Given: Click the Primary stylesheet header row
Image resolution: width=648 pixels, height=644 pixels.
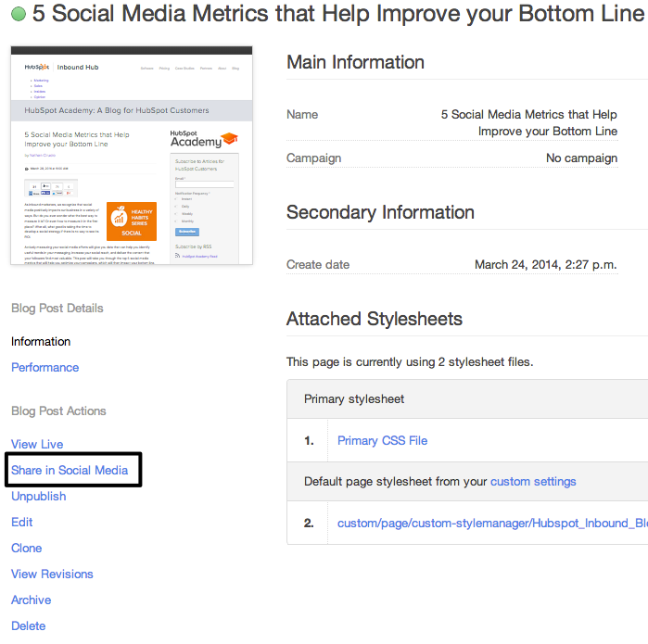Looking at the screenshot, I should 464,398.
